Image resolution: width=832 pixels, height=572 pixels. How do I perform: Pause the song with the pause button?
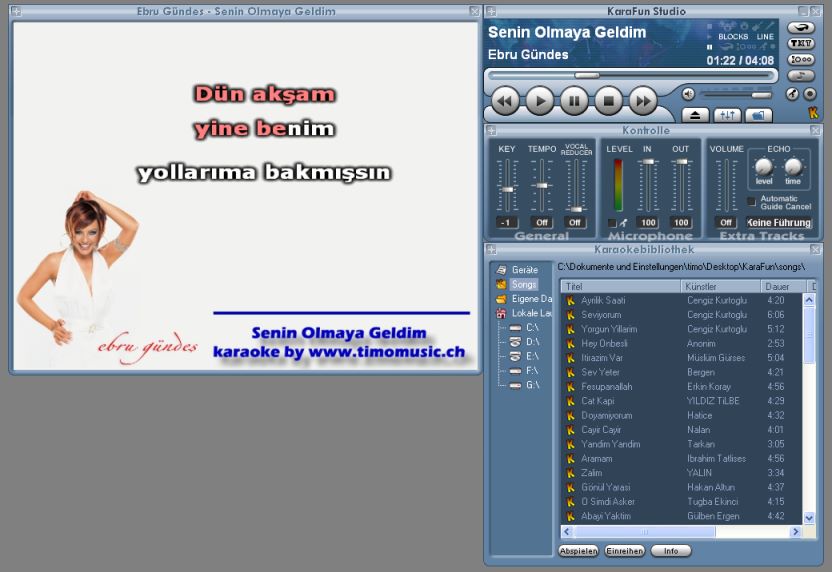tap(574, 101)
